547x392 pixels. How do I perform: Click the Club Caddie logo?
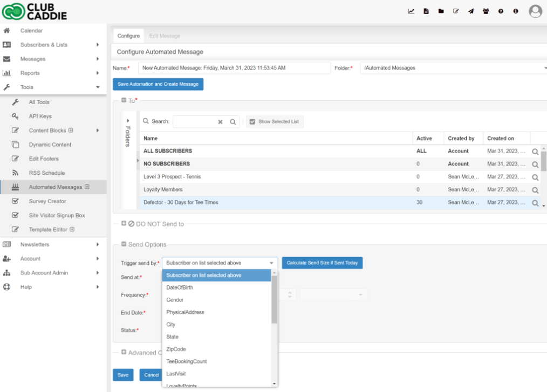(x=34, y=11)
